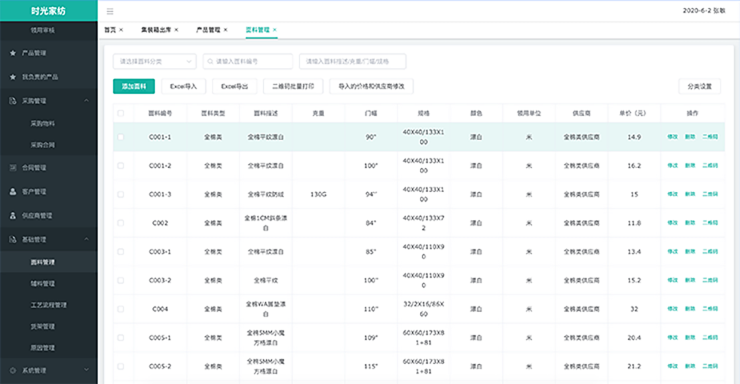Focus the 请输入面料编号 input field
This screenshot has width=740, height=384.
pos(248,61)
